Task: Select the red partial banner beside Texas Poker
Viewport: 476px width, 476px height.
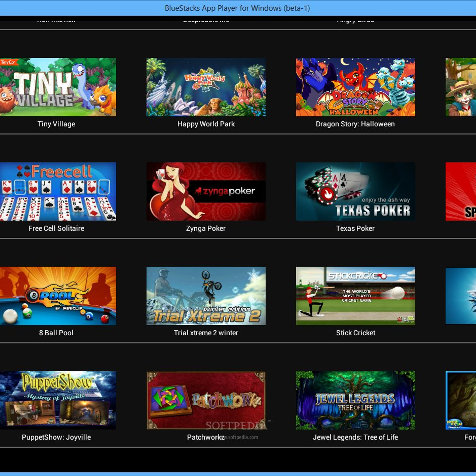Action: [461, 191]
